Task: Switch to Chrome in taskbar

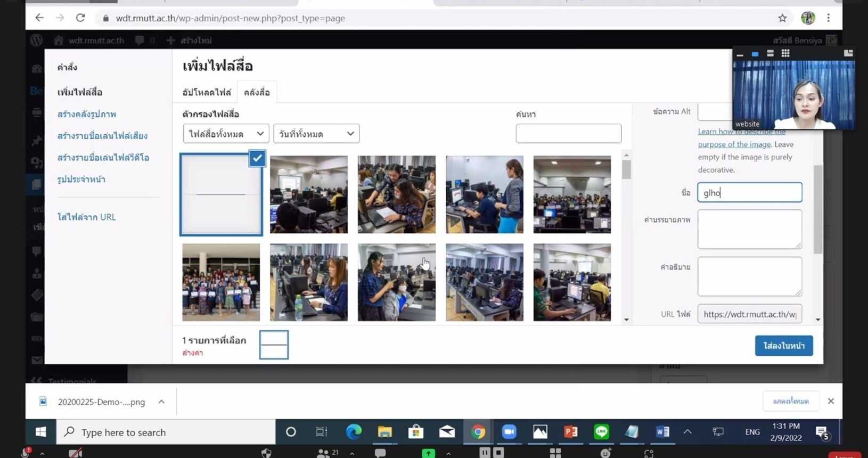Action: [478, 432]
